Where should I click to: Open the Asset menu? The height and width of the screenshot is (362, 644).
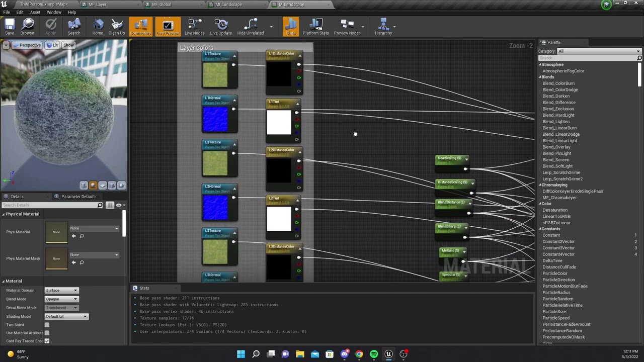pyautogui.click(x=35, y=12)
